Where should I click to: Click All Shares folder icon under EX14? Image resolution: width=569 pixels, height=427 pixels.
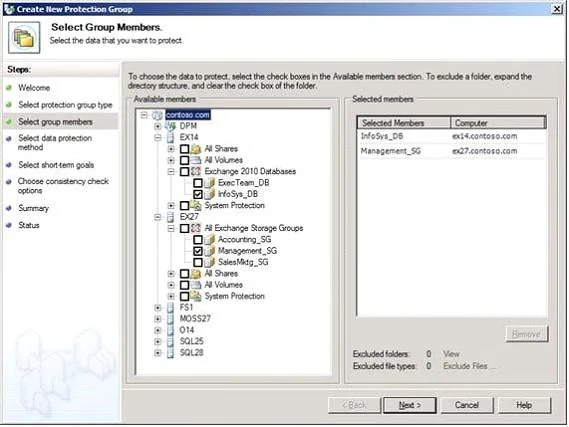196,149
